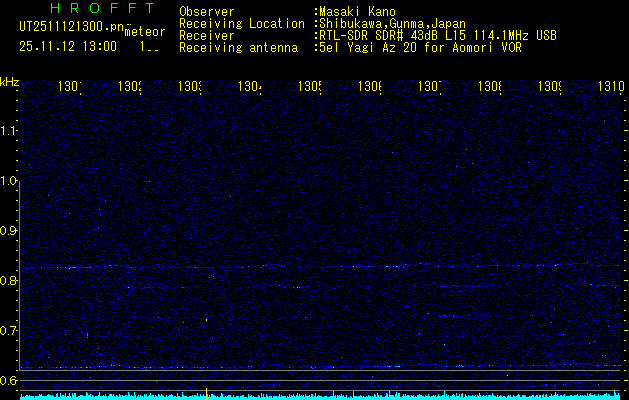Click the 0.9 kHz axis label
This screenshot has height=400, width=629.
point(9,231)
